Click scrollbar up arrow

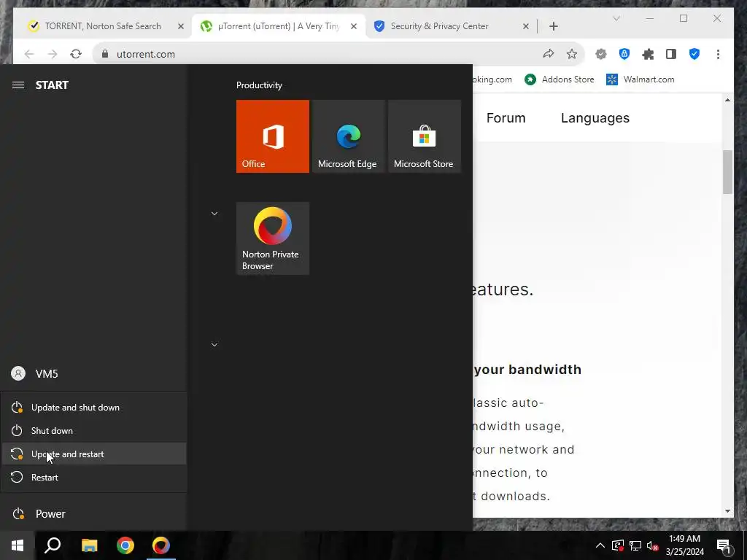click(x=727, y=100)
